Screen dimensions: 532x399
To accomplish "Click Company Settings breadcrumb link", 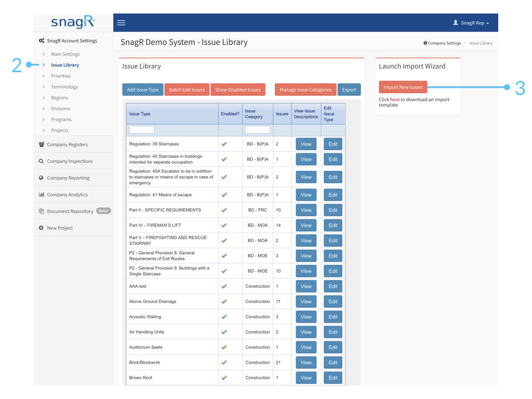I will (444, 43).
